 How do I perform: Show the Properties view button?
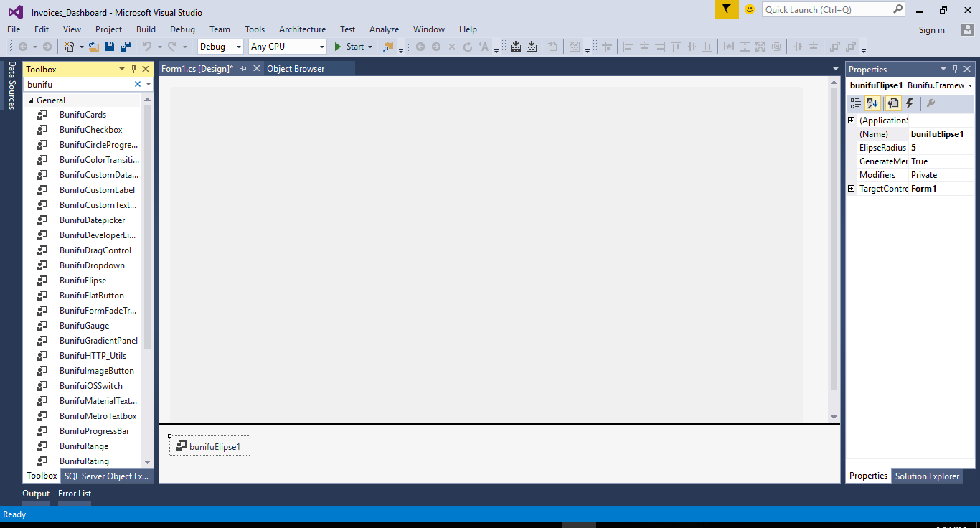[x=892, y=103]
